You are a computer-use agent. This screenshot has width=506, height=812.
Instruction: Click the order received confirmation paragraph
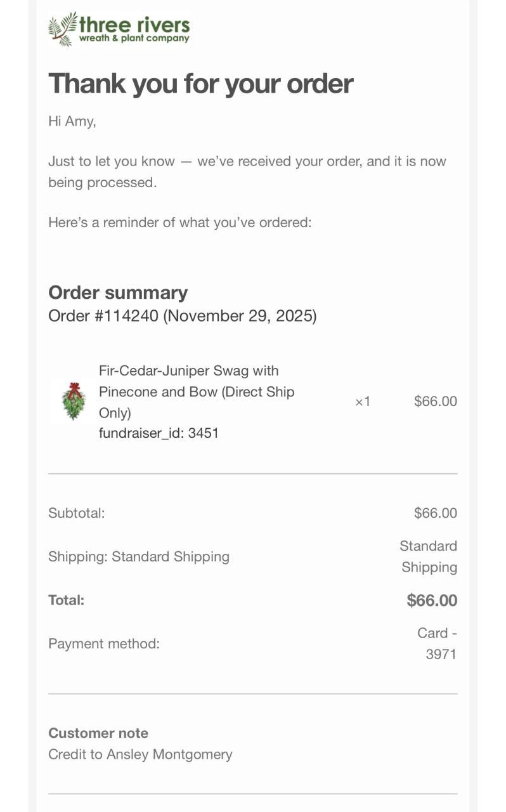247,171
